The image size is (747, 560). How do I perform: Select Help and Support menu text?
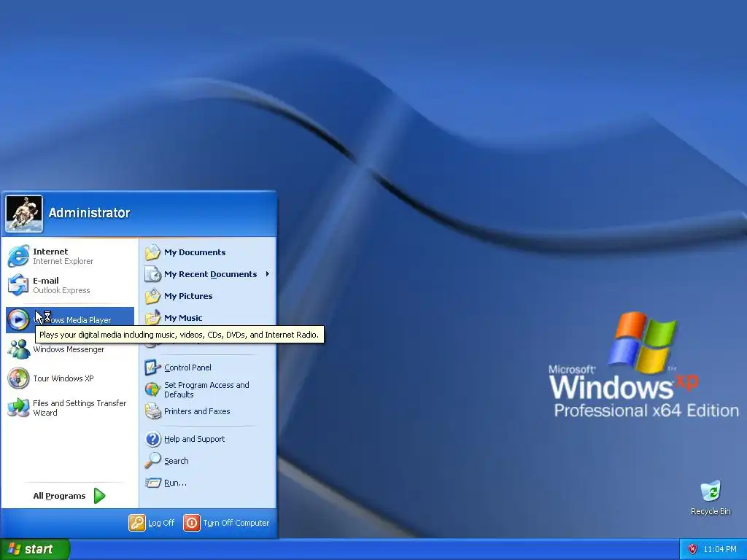[194, 438]
